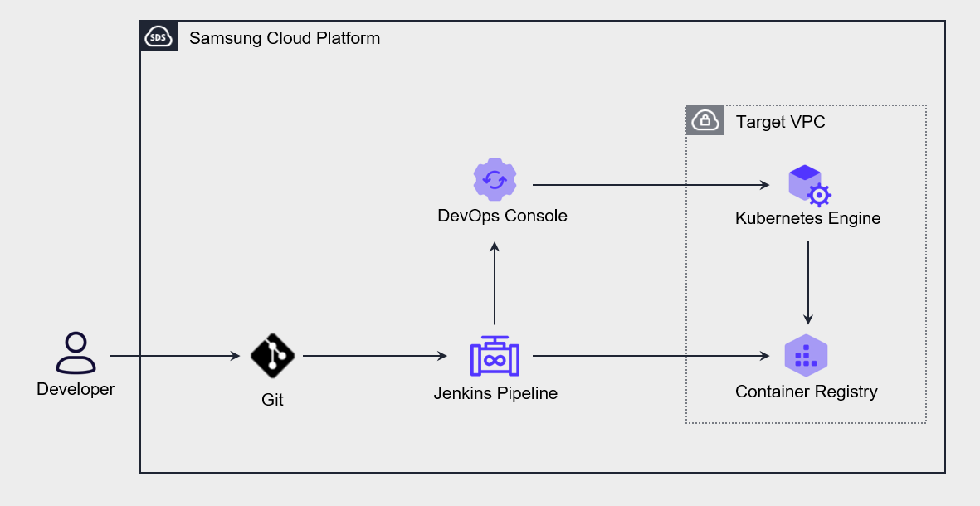
Task: Click the Container Registry text label
Action: 806,392
